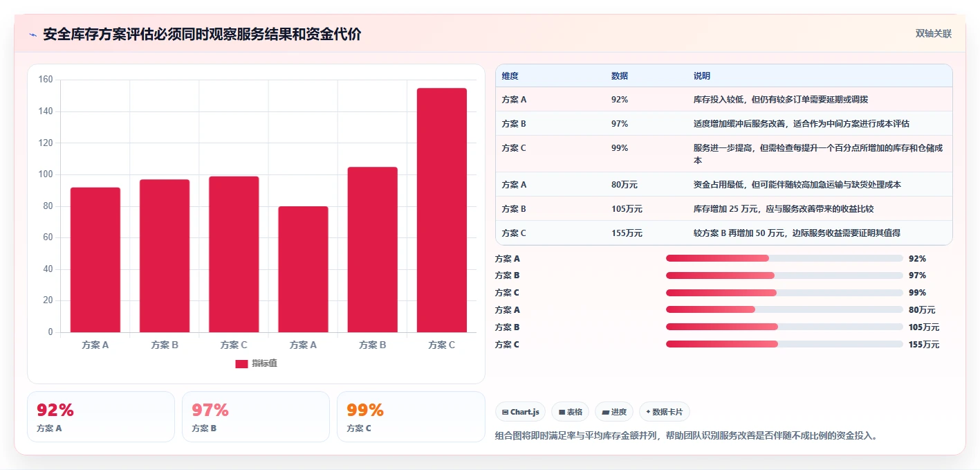The width and height of the screenshot is (980, 470).
Task: Click the page title 安全库存方案评估必须同时观察服务结果和资金代价
Action: tap(202, 35)
